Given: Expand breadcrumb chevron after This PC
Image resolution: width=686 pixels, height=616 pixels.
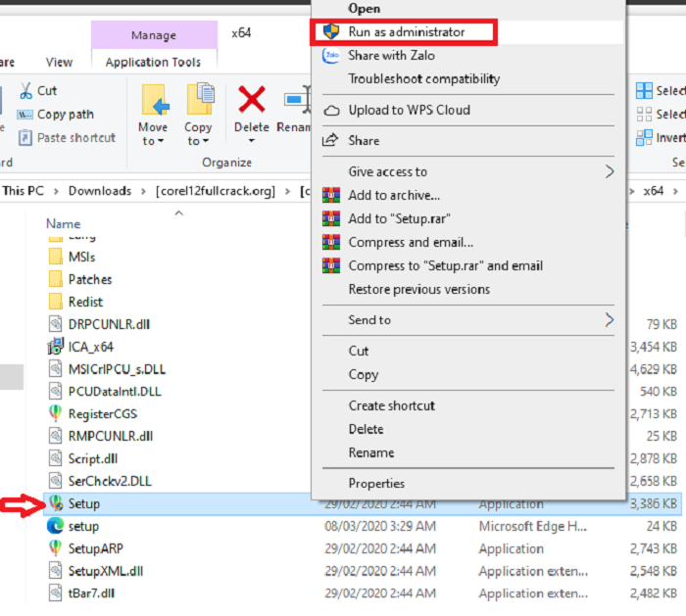Looking at the screenshot, I should (x=56, y=192).
